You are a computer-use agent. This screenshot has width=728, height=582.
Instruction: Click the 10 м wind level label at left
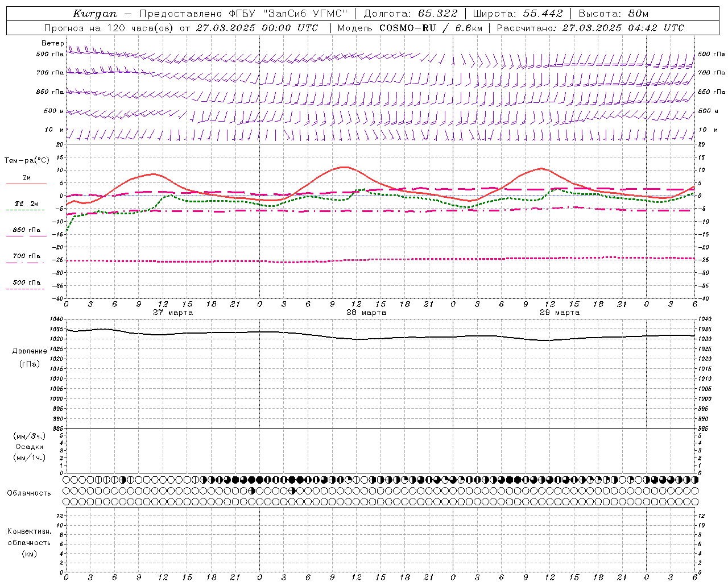point(55,130)
